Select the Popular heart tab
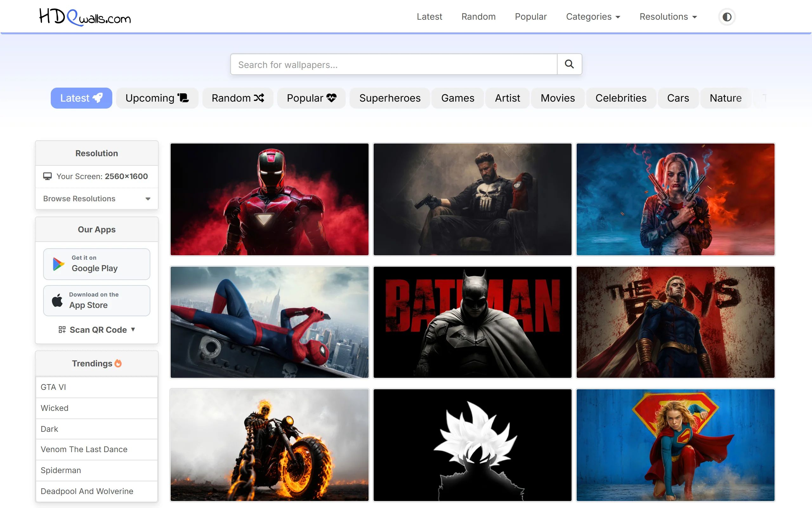The height and width of the screenshot is (508, 812). pos(311,98)
